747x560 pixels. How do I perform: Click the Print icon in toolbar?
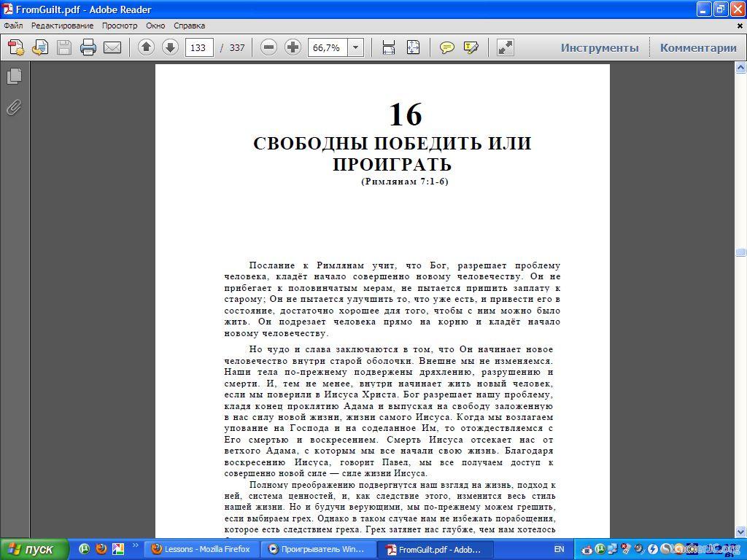point(88,48)
